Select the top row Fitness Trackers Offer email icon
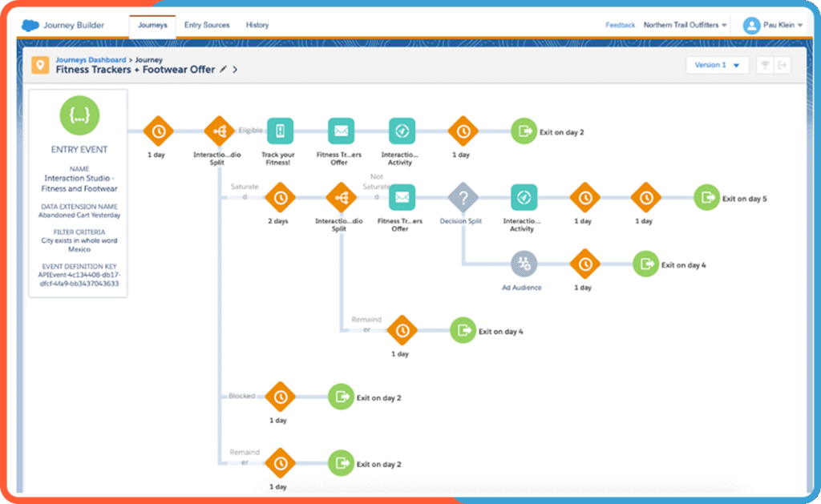The image size is (821, 504). pyautogui.click(x=341, y=131)
